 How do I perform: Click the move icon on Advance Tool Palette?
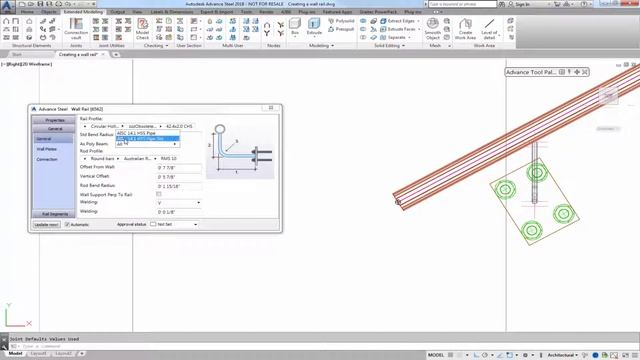point(577,72)
